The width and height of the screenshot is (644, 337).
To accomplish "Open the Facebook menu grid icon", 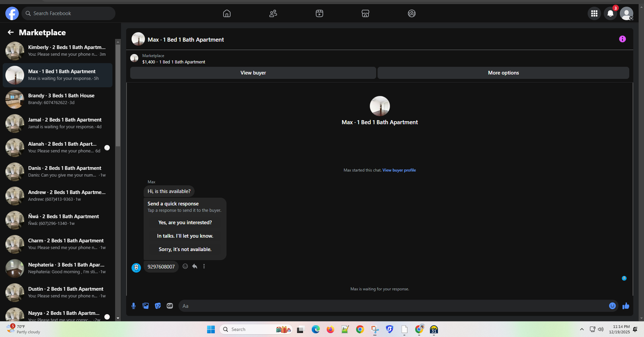I will coord(594,13).
